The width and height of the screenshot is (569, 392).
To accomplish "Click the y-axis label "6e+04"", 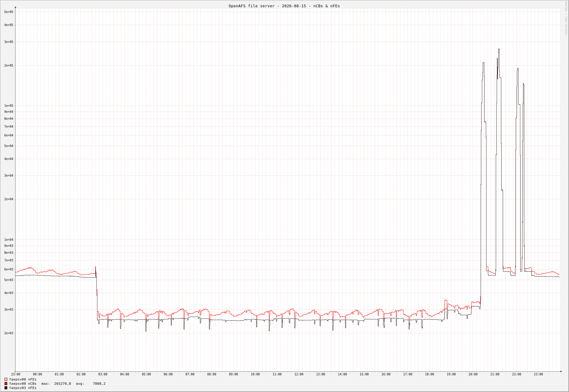I will click(9, 135).
